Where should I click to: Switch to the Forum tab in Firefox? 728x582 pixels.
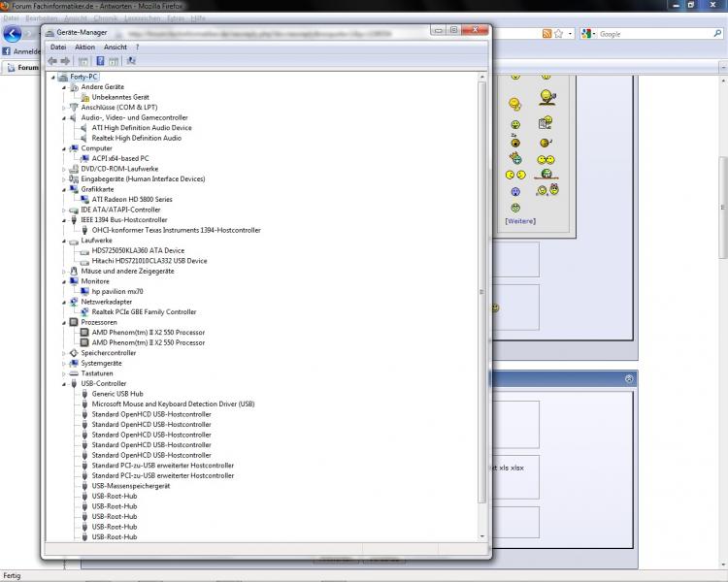coord(22,67)
